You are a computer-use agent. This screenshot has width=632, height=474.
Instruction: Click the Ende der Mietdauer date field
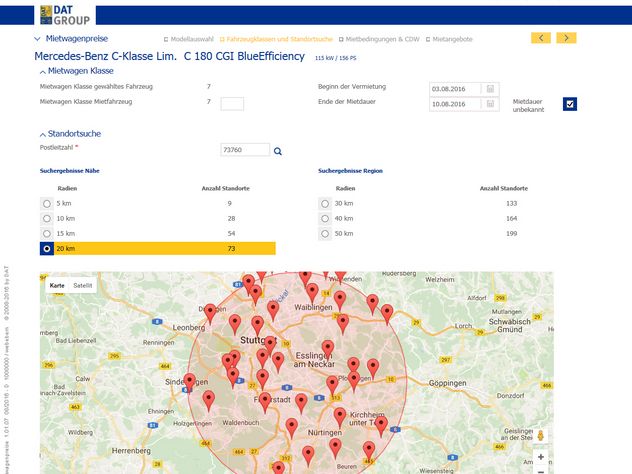click(455, 104)
